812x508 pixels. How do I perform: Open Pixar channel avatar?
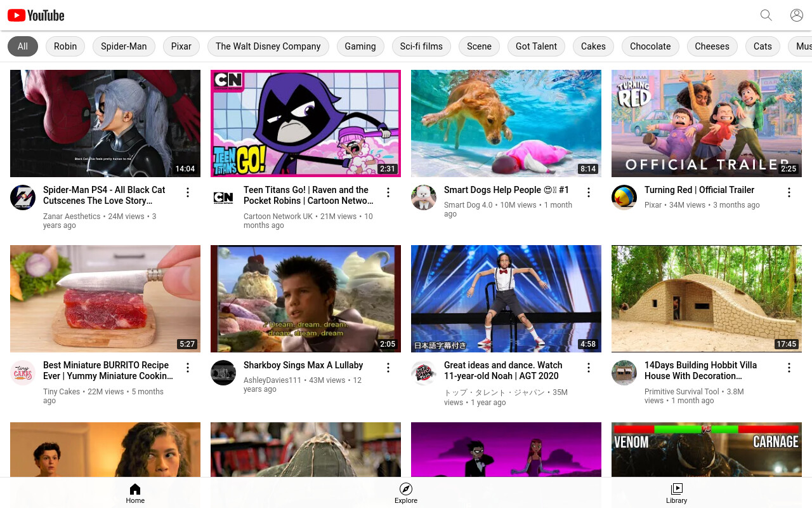click(624, 197)
